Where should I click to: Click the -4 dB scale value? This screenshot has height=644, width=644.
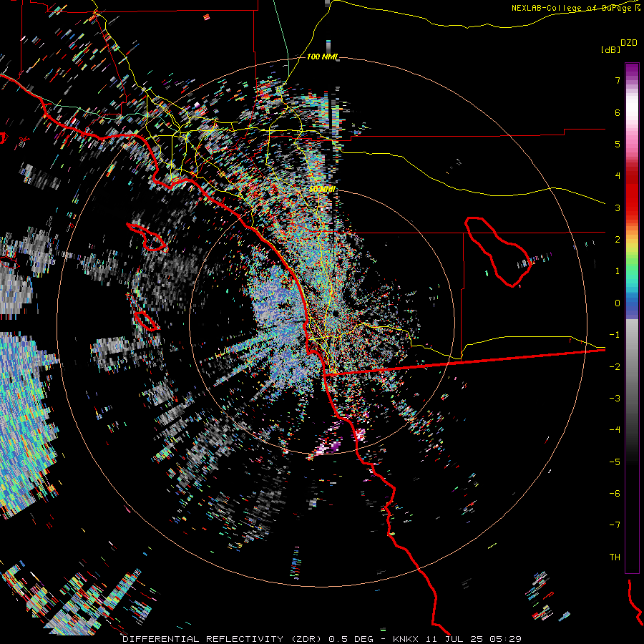click(x=615, y=430)
